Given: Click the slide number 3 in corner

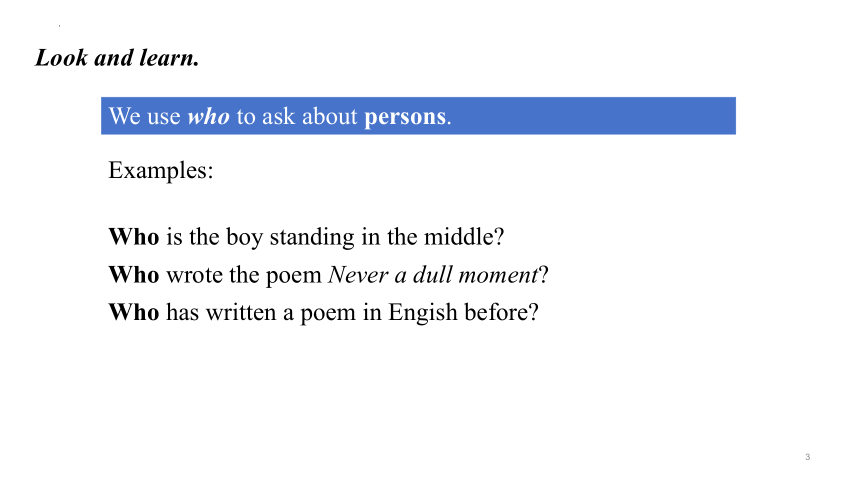Looking at the screenshot, I should [x=807, y=457].
